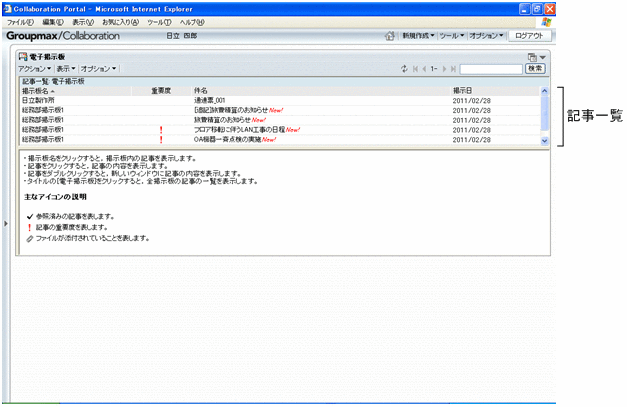Click the 検索 button
Screen dimensions: 627x407
click(535, 69)
